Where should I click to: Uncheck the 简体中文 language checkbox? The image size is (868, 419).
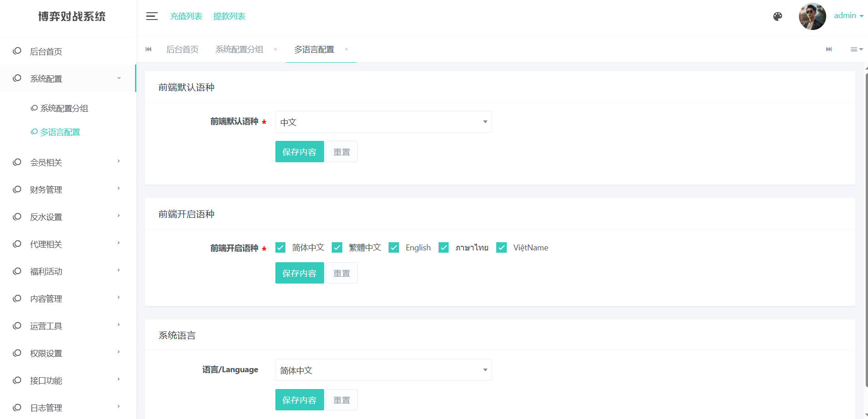pos(280,247)
